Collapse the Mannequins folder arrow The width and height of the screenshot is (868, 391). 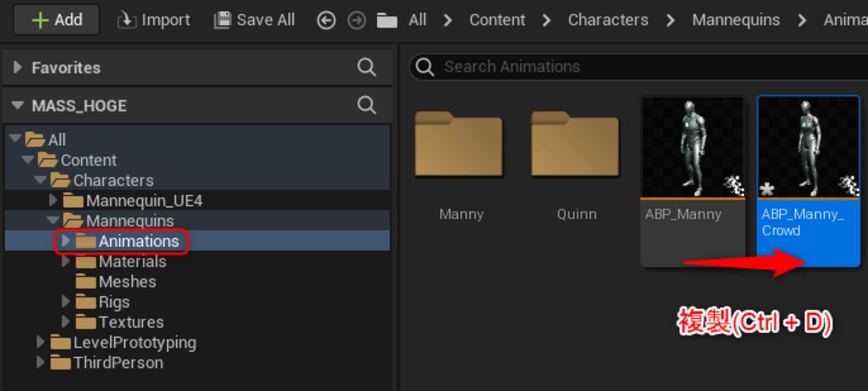pos(53,221)
